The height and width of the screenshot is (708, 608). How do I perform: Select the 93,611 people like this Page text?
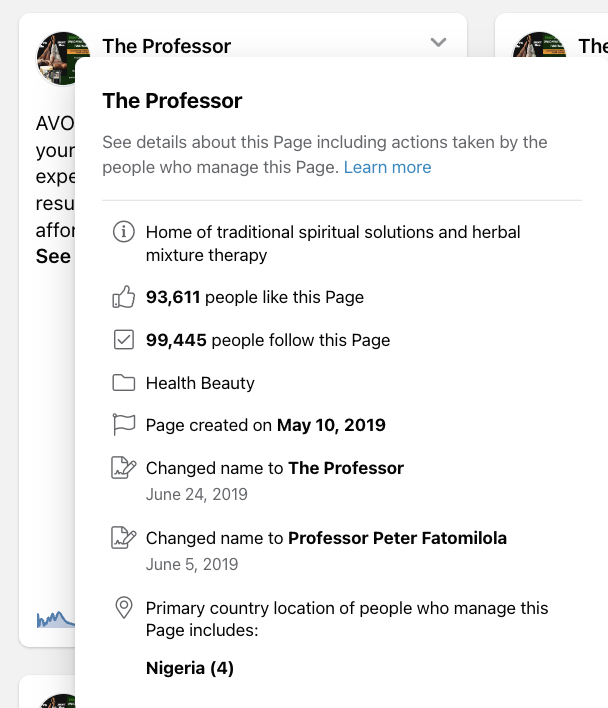(254, 297)
